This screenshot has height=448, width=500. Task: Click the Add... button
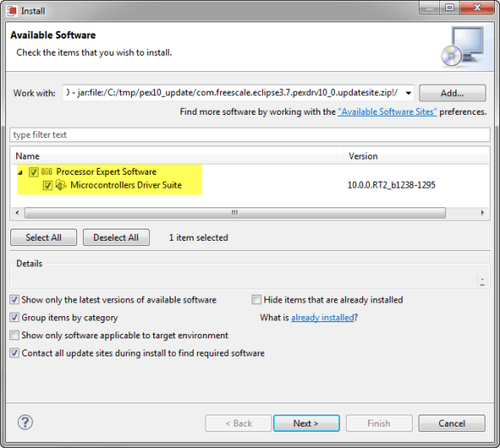(x=453, y=93)
